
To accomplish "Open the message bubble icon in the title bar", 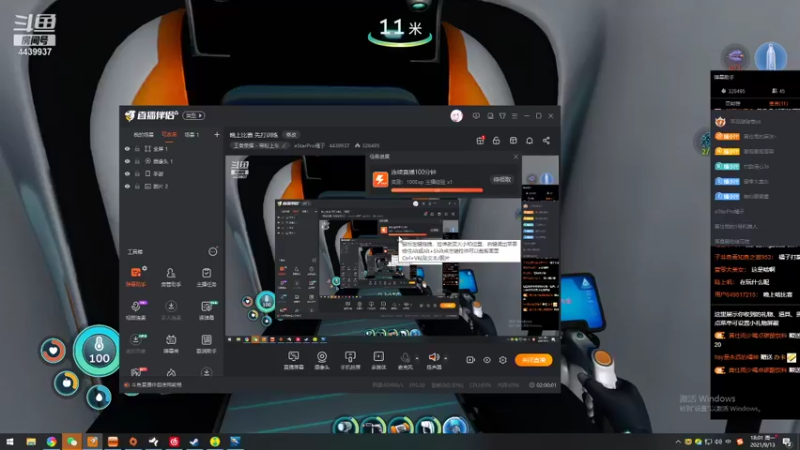I will 476,116.
